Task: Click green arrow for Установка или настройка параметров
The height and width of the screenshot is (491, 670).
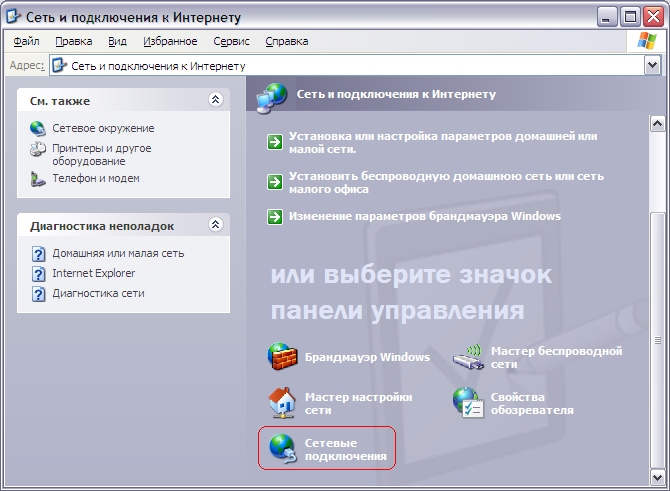Action: pyautogui.click(x=275, y=141)
